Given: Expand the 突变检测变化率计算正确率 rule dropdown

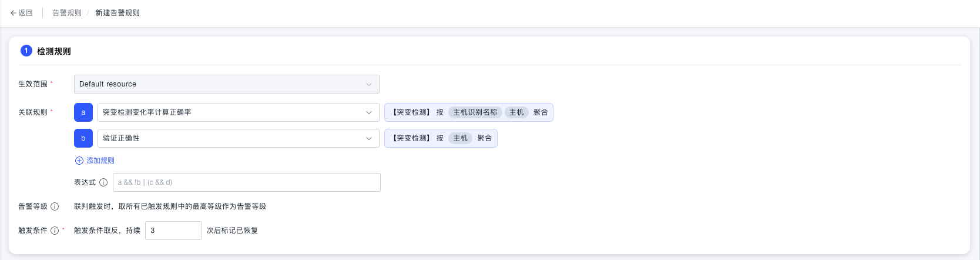Looking at the screenshot, I should 239,112.
